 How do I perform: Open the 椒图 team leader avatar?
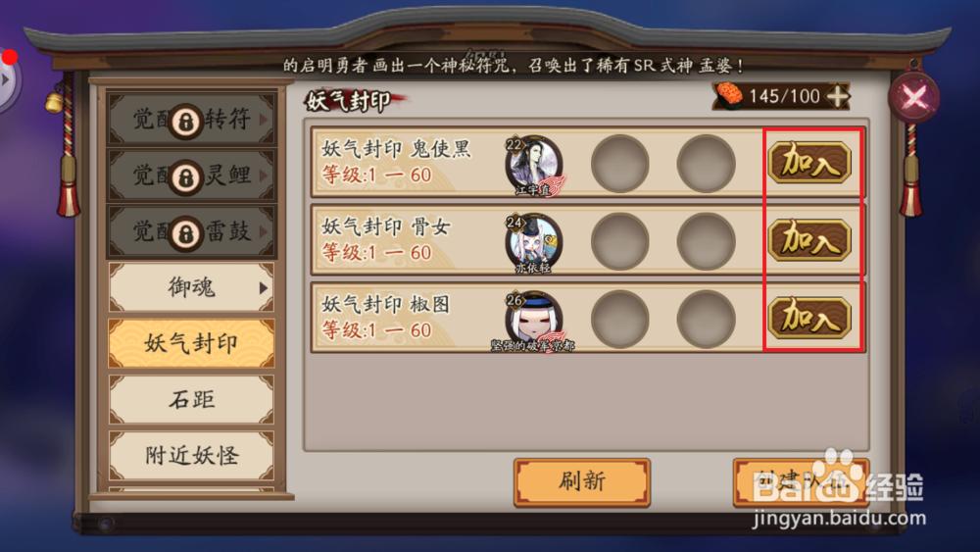(x=534, y=320)
